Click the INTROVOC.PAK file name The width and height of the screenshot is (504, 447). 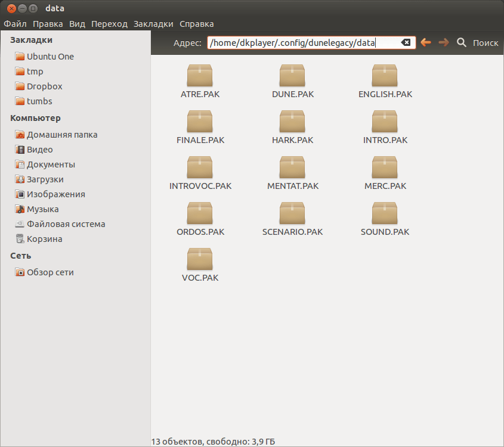[200, 186]
